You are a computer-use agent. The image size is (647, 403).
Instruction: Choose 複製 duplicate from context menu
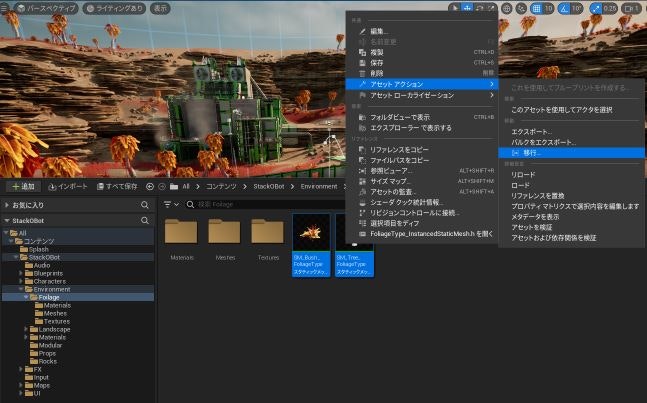(x=422, y=52)
